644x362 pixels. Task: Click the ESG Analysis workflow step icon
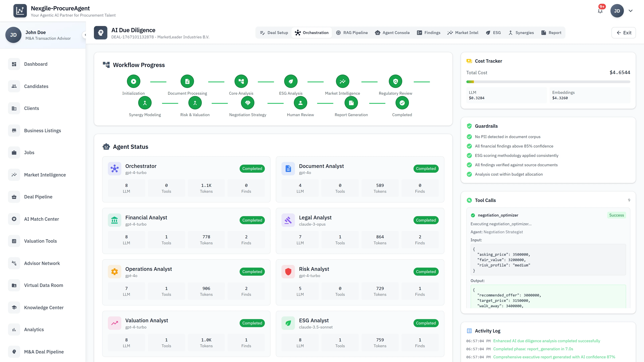click(x=290, y=81)
